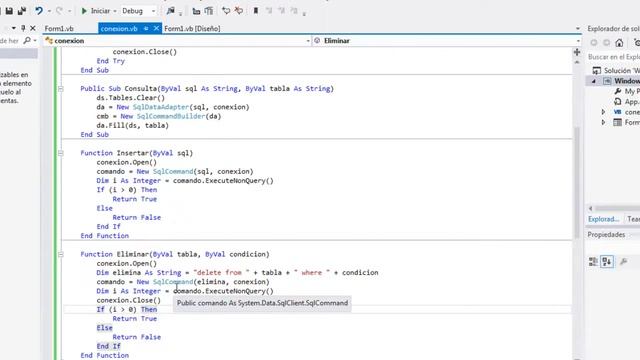Screen dimensions: 640x360
Task: Click the " where " string literal
Action: (312, 273)
